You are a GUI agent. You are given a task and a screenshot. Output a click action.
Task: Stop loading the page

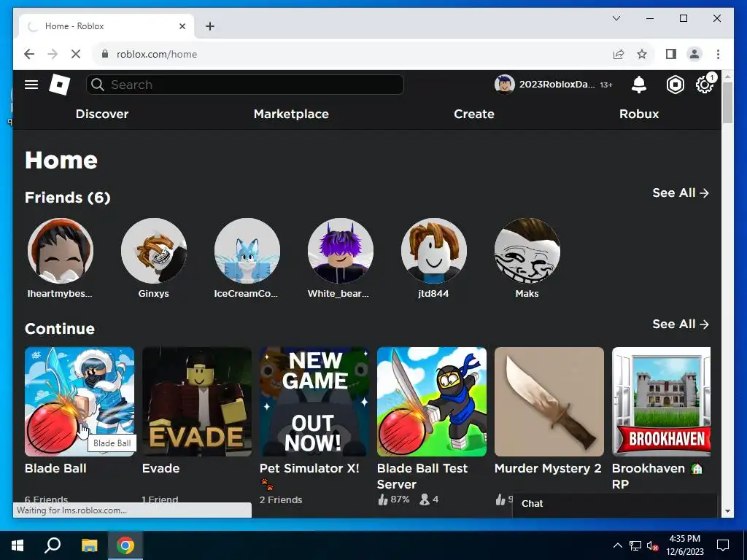[76, 54]
